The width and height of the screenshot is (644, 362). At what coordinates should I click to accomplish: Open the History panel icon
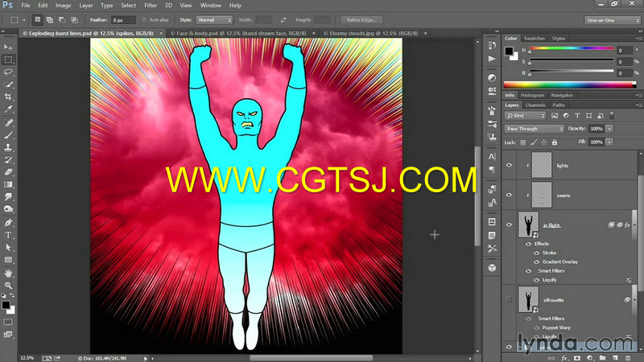coord(492,46)
